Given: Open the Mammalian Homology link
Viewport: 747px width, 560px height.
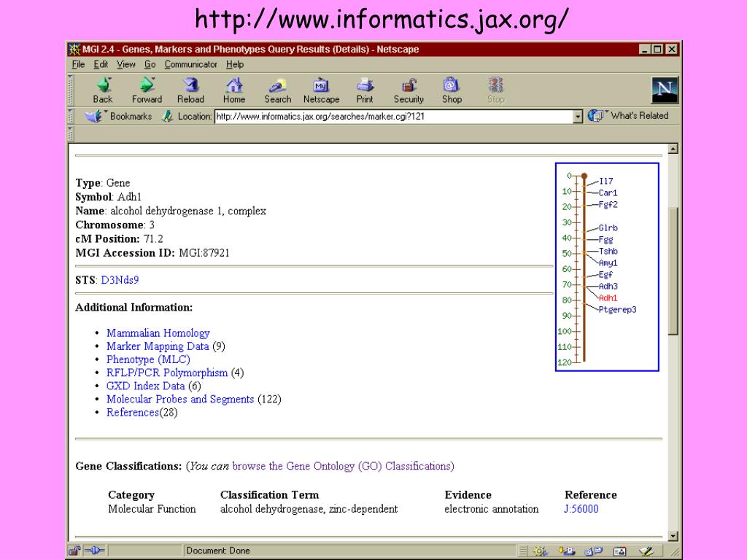Looking at the screenshot, I should pos(158,332).
